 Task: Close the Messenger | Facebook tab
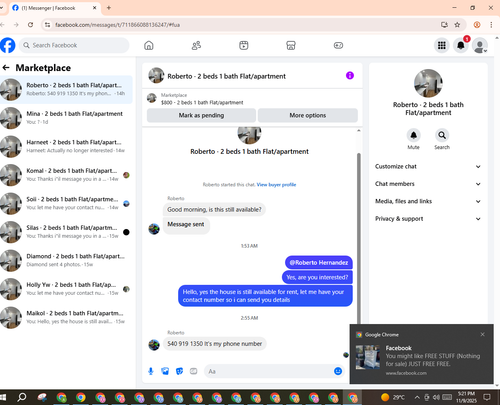pyautogui.click(x=94, y=8)
